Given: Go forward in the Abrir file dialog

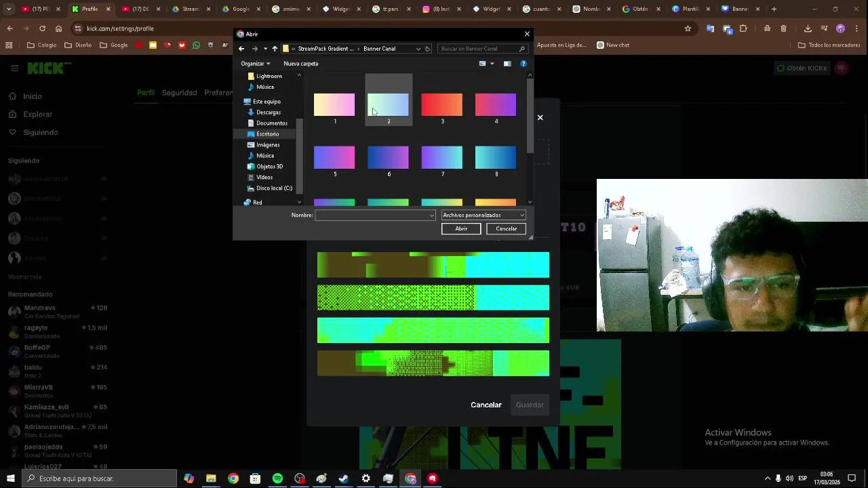Looking at the screenshot, I should 254,49.
